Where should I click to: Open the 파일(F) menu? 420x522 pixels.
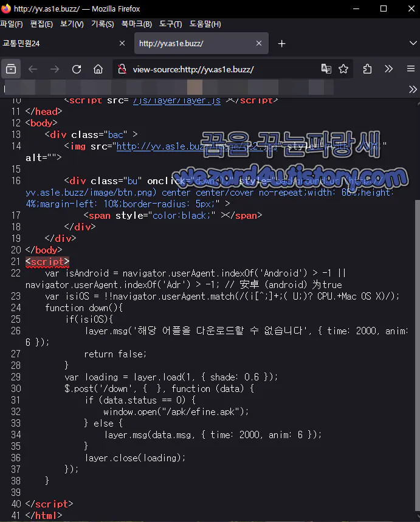click(x=12, y=24)
